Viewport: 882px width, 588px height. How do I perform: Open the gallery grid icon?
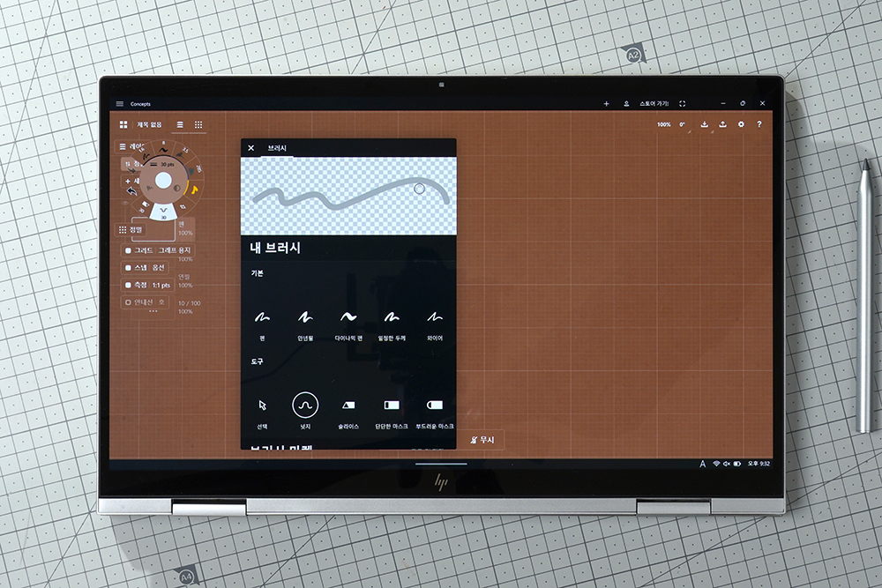pos(123,124)
